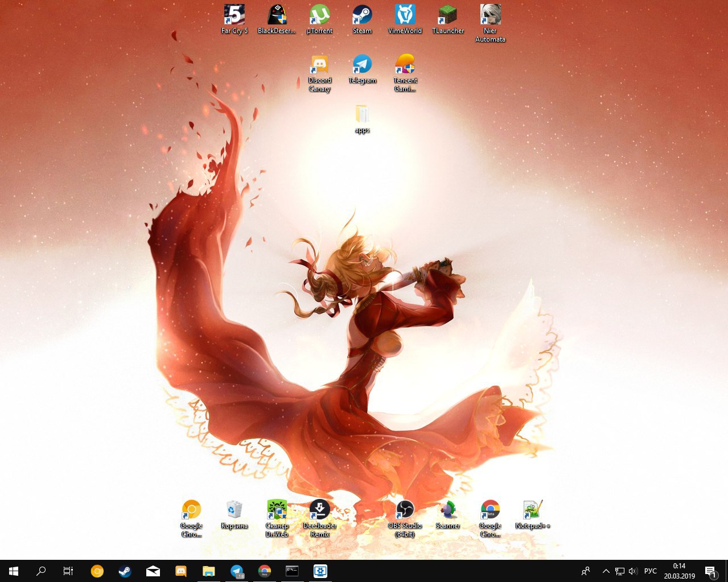This screenshot has width=728, height=582.
Task: Select the yellow Google Chrome Canary desktop shortcut
Action: click(x=191, y=518)
